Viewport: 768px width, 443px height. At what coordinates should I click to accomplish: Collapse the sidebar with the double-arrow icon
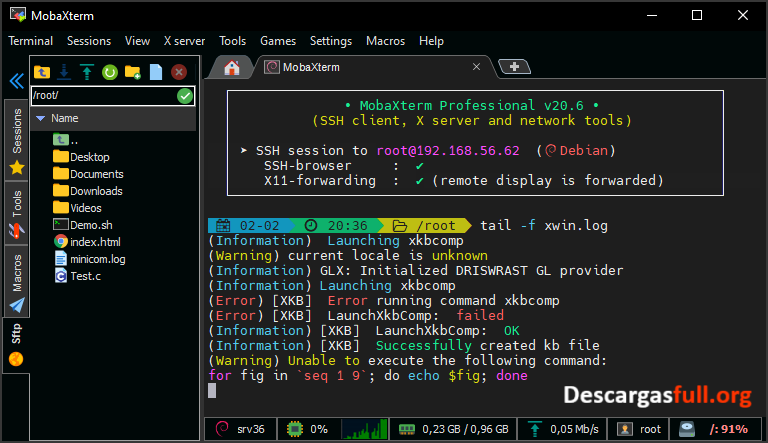click(x=15, y=81)
